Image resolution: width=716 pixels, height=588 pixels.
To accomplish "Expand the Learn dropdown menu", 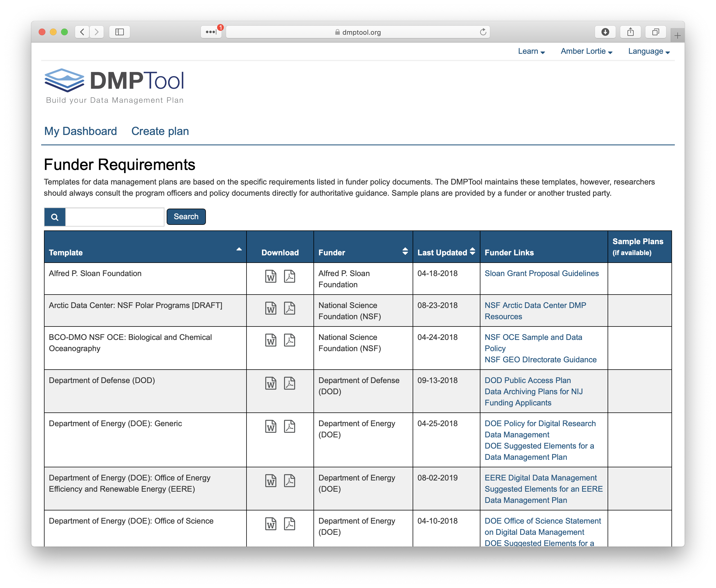I will coord(531,52).
